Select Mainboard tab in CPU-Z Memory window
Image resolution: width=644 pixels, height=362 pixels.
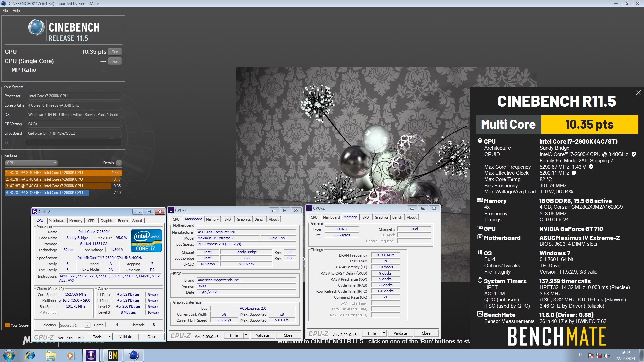click(331, 217)
